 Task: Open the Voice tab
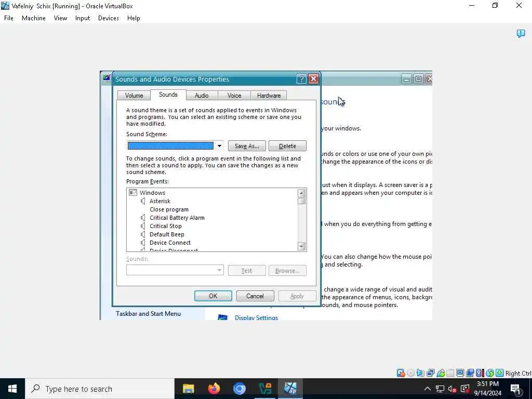(234, 96)
